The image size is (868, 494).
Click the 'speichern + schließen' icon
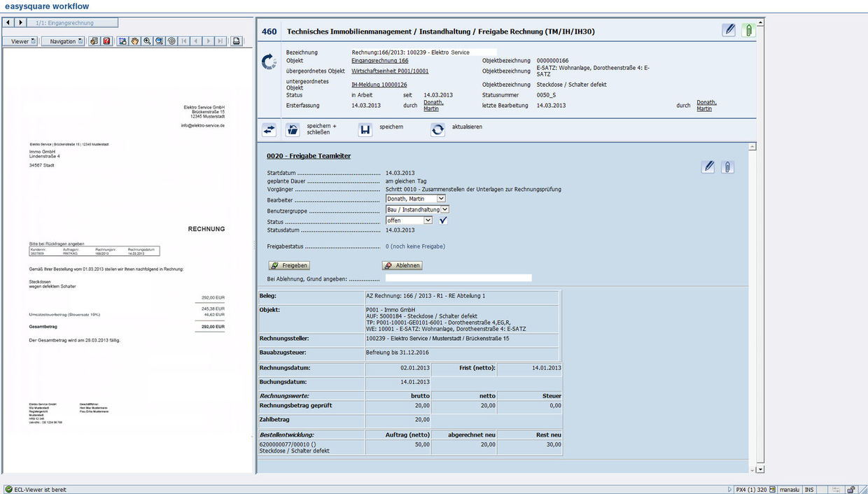[293, 130]
